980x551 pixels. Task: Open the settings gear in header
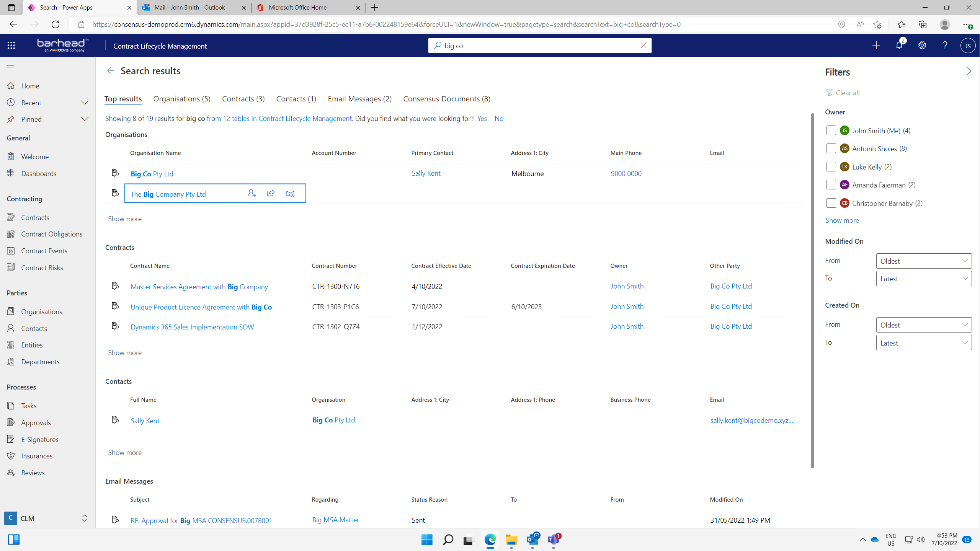[x=922, y=46]
